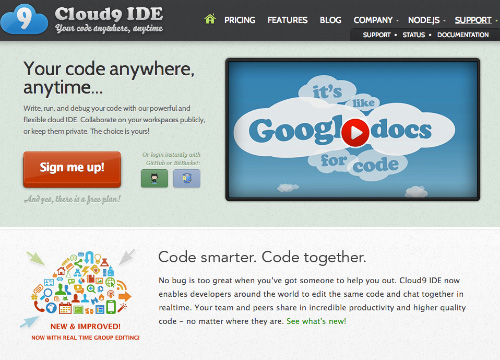The width and height of the screenshot is (500, 360).
Task: Open the Support submenu link
Action: (376, 35)
